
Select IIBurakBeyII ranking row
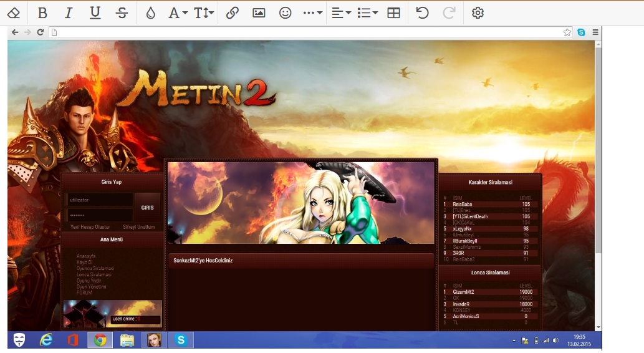click(x=491, y=241)
